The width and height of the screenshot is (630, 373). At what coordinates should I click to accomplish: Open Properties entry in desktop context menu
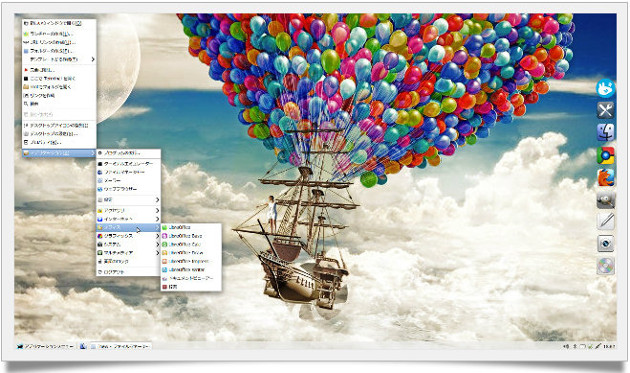pyautogui.click(x=59, y=142)
